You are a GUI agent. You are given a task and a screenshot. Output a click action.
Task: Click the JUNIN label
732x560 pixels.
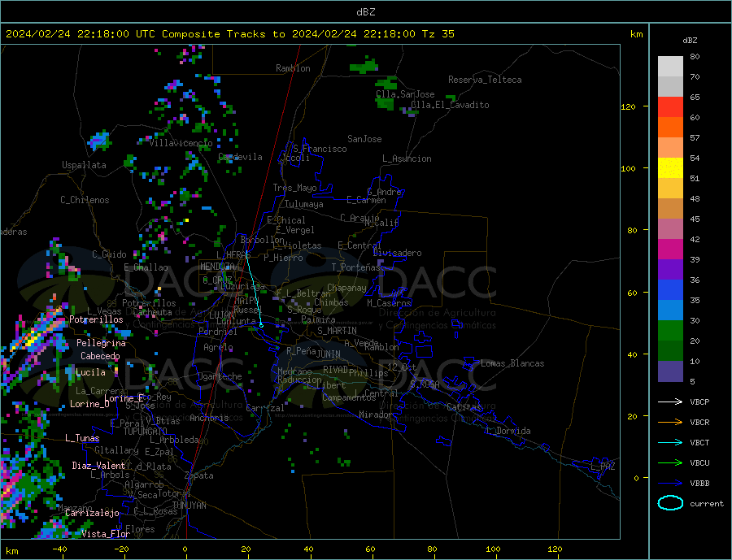(x=329, y=354)
